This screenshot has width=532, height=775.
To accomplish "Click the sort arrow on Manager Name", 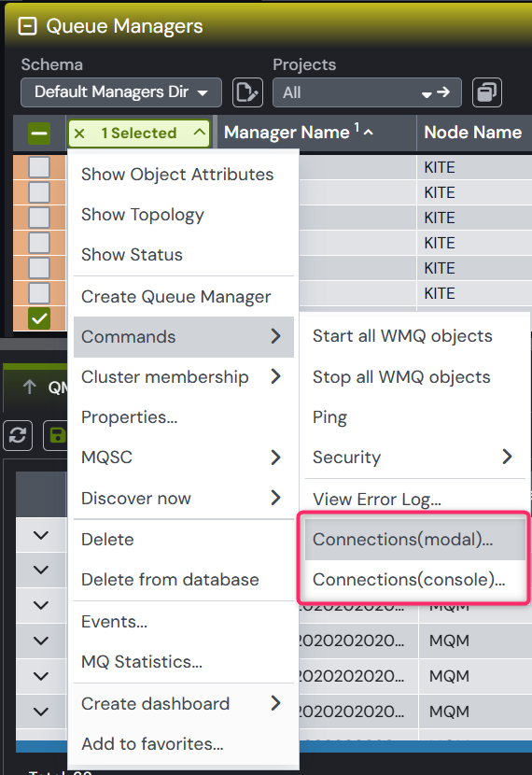I will tap(369, 133).
